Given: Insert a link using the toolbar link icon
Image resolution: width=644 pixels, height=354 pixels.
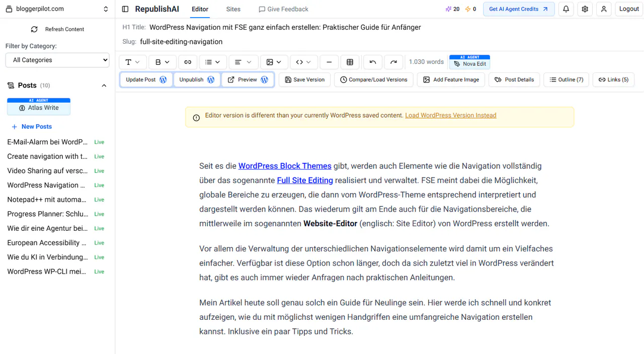Looking at the screenshot, I should pyautogui.click(x=188, y=62).
